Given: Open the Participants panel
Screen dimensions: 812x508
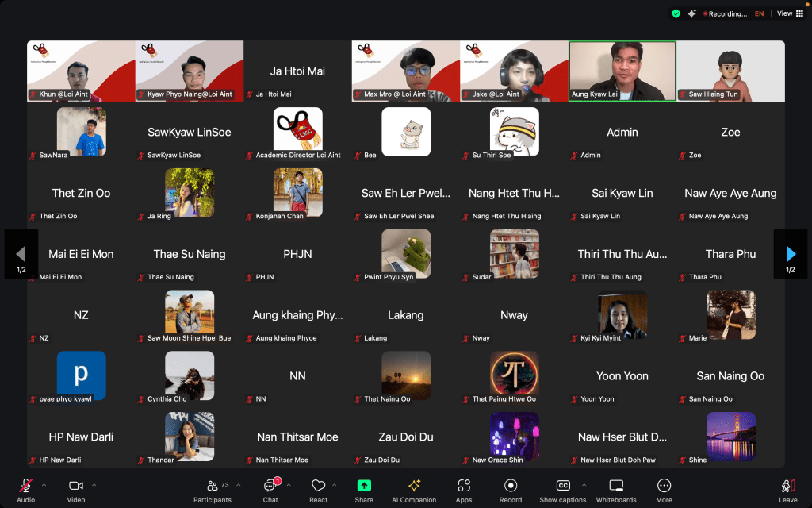Looking at the screenshot, I should tap(213, 491).
